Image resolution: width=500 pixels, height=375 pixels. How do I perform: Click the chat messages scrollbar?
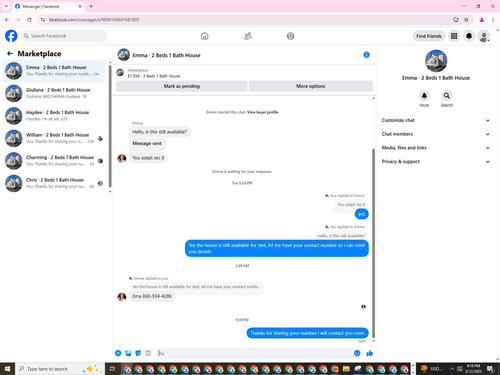click(x=373, y=243)
